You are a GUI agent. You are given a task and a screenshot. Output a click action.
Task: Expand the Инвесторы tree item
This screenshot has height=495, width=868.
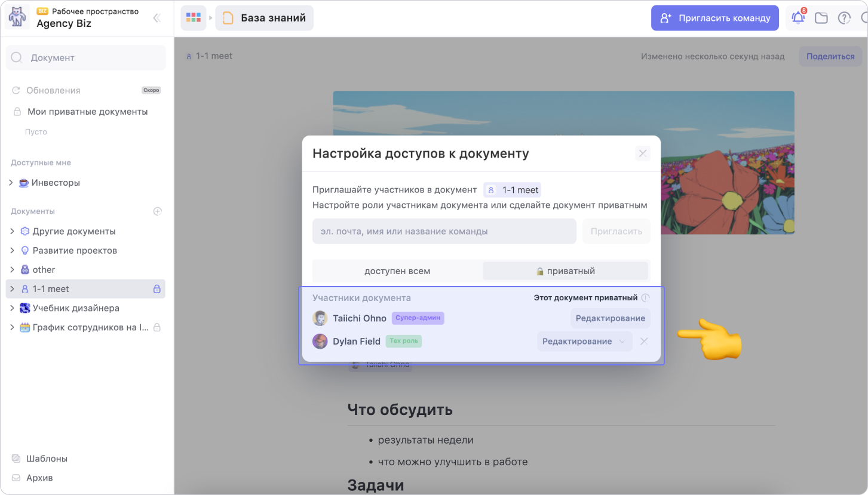[x=11, y=183]
